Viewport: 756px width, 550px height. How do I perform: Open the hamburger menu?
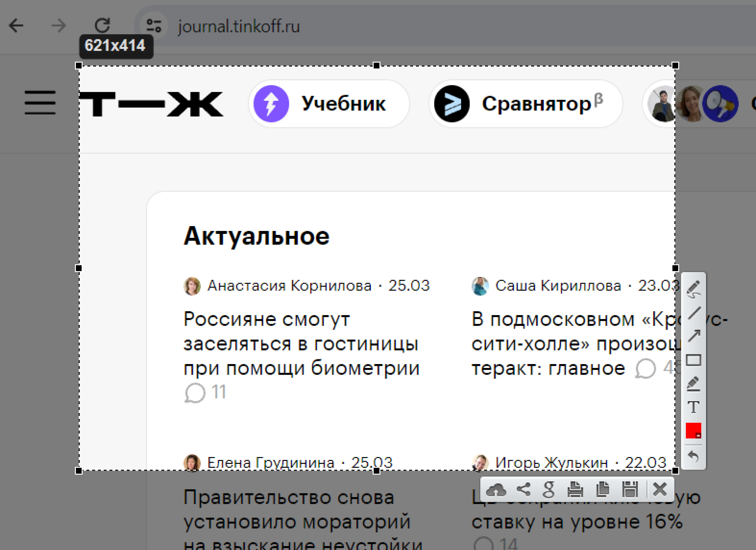(40, 103)
